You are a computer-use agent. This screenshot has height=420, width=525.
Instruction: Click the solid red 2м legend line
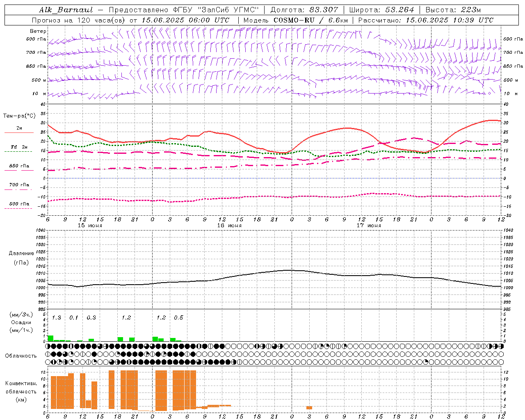[19, 132]
